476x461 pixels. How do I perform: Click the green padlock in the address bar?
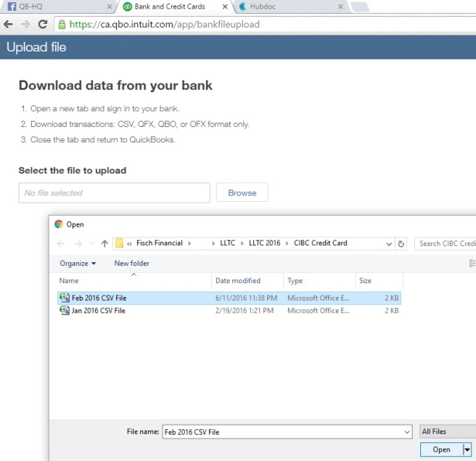(62, 24)
